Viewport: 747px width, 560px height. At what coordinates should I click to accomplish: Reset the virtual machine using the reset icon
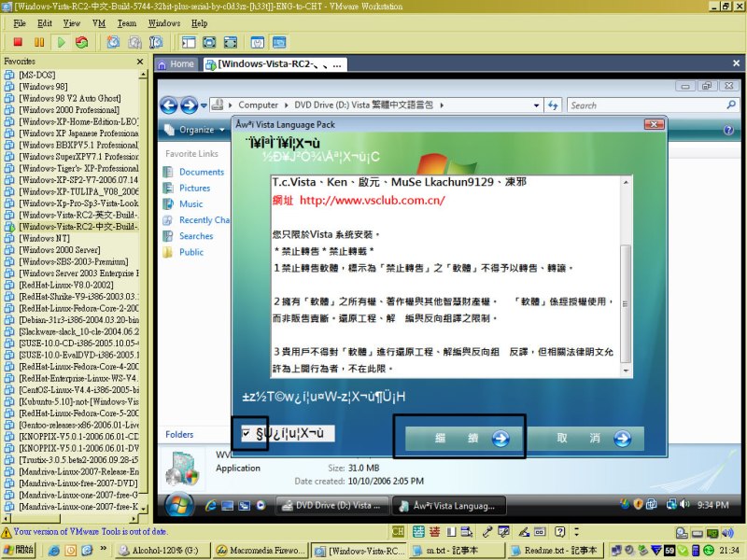point(82,42)
